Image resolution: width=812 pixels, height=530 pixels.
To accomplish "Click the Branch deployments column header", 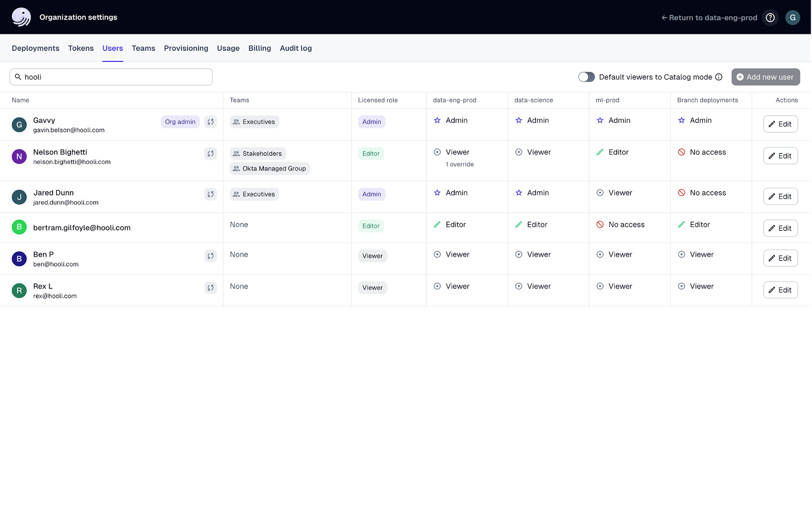I will click(x=708, y=100).
